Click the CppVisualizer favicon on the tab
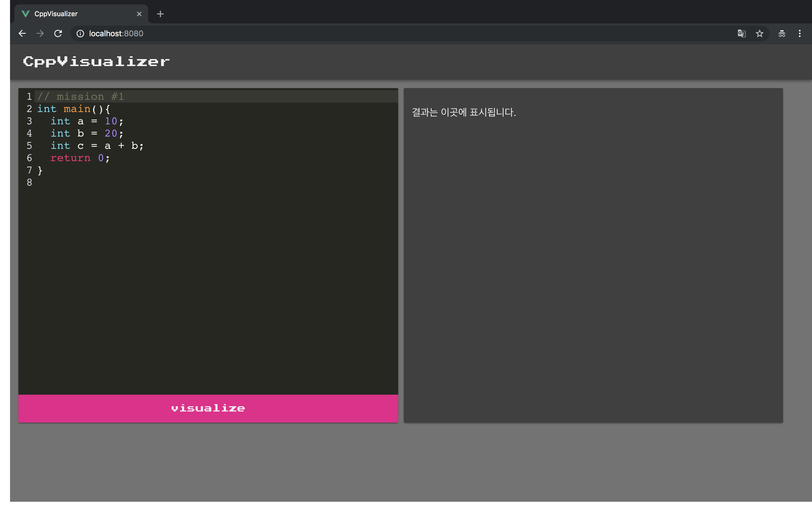812x514 pixels. [x=26, y=14]
